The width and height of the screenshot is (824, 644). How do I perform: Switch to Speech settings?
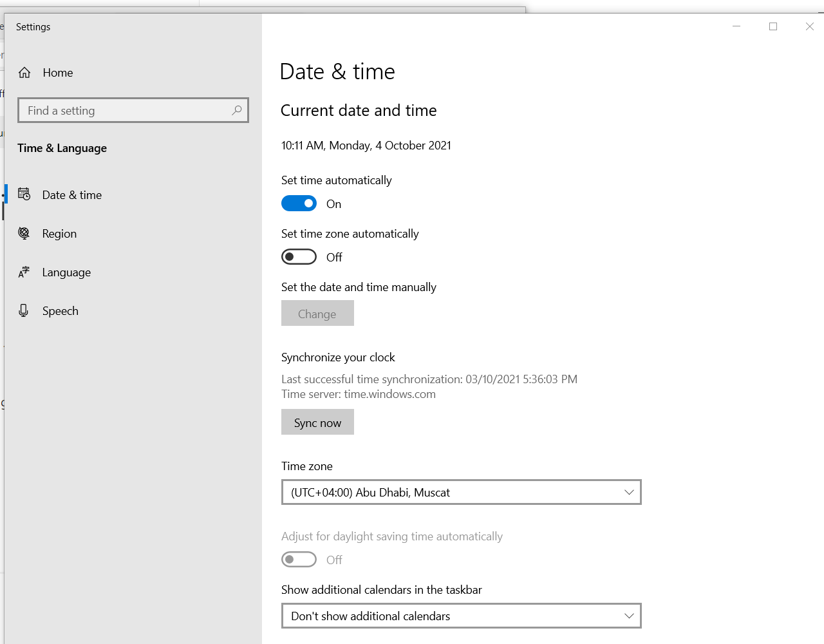[133, 310]
